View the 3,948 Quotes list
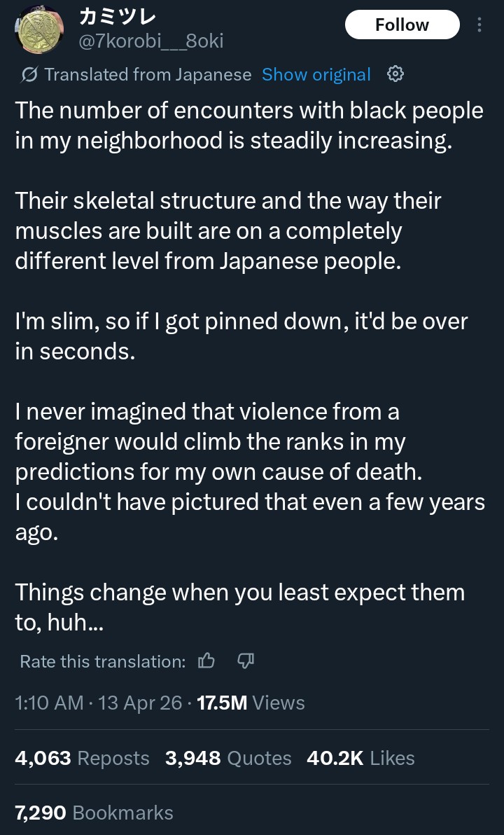 [228, 758]
